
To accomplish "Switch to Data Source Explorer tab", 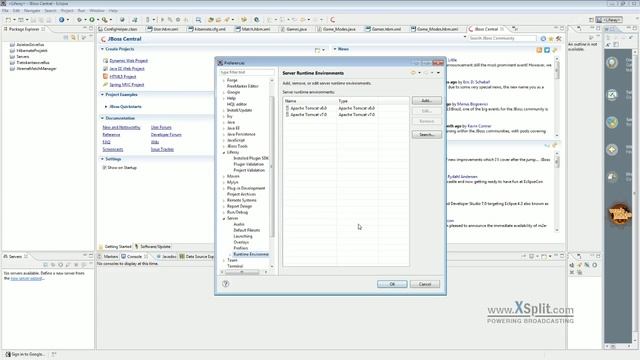I will pyautogui.click(x=197, y=256).
